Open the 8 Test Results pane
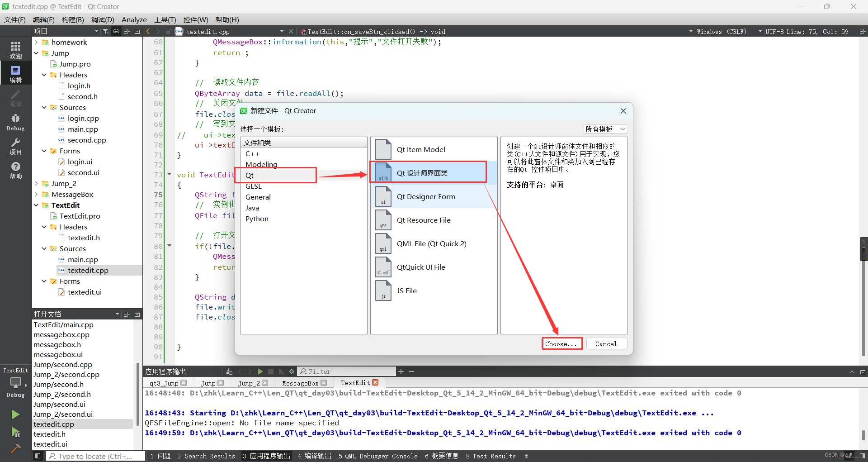868x462 pixels. [491, 456]
